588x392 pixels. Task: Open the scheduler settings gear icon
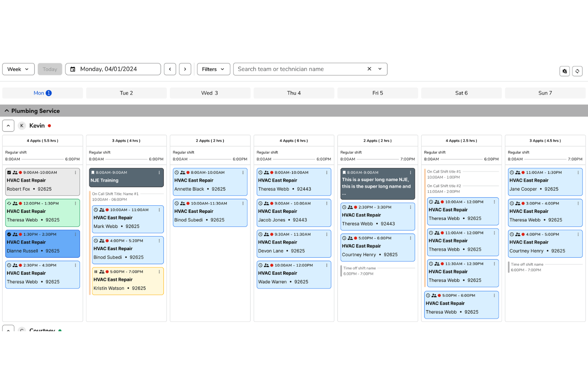point(565,71)
